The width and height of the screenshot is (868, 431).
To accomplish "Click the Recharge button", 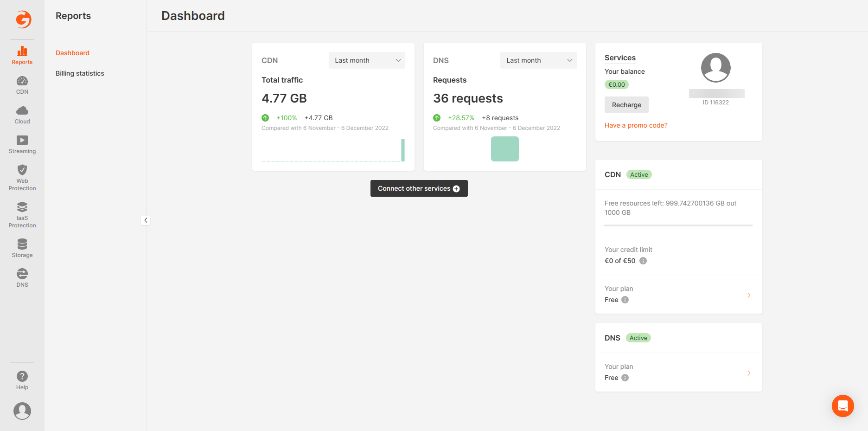I will coord(626,105).
